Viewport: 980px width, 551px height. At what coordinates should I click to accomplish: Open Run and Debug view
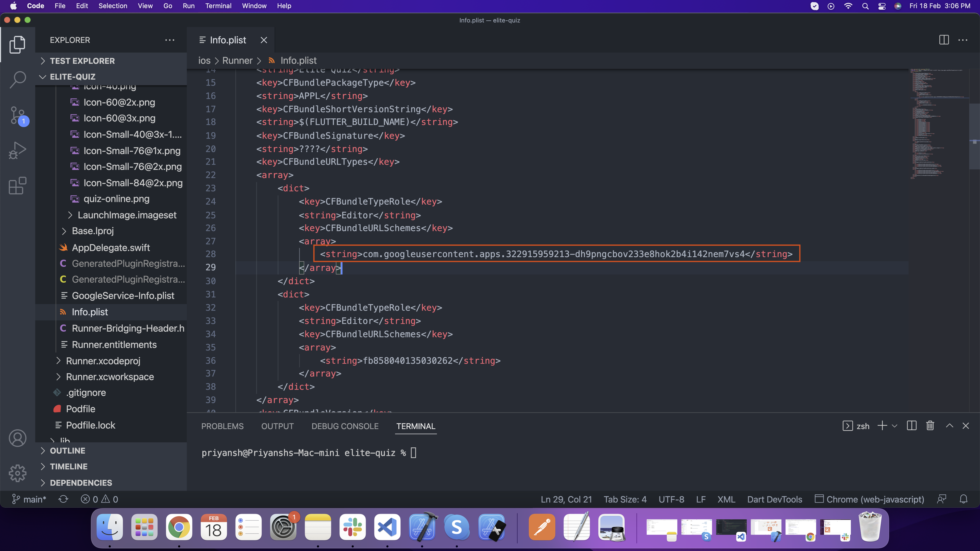18,150
